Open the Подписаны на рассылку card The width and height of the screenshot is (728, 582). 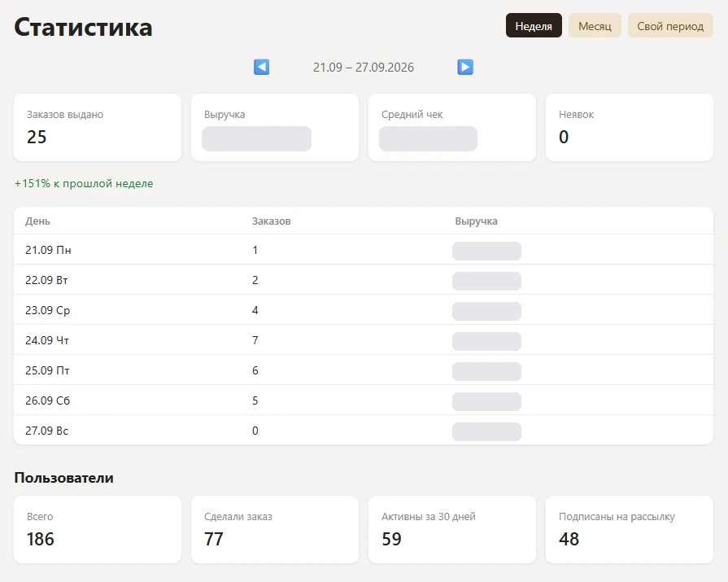point(630,530)
